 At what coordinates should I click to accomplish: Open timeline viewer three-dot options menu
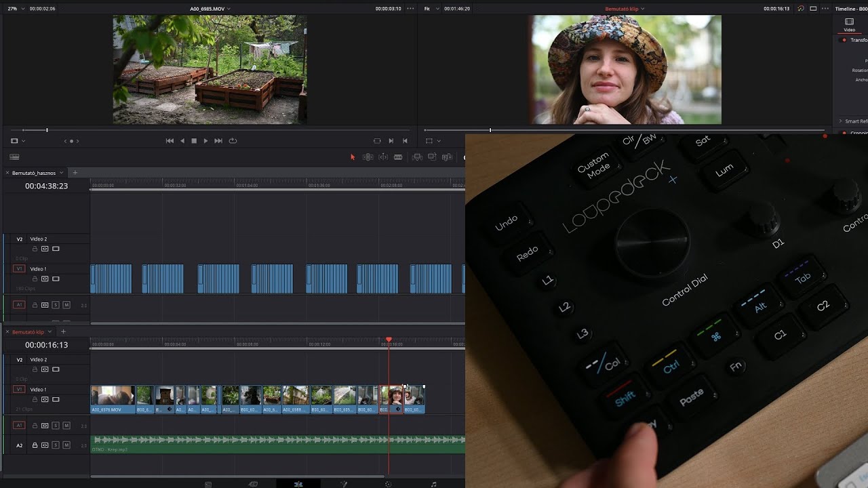825,9
